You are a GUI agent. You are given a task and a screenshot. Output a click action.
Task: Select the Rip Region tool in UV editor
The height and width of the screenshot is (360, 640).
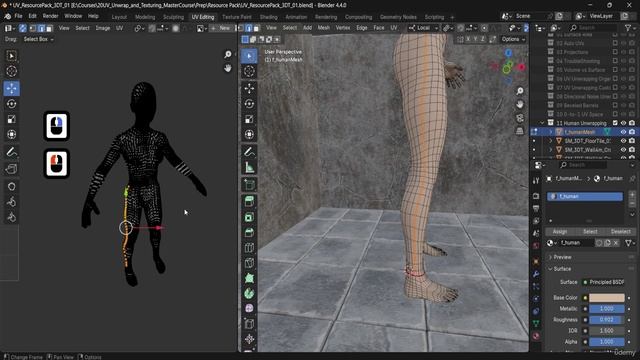tap(11, 169)
